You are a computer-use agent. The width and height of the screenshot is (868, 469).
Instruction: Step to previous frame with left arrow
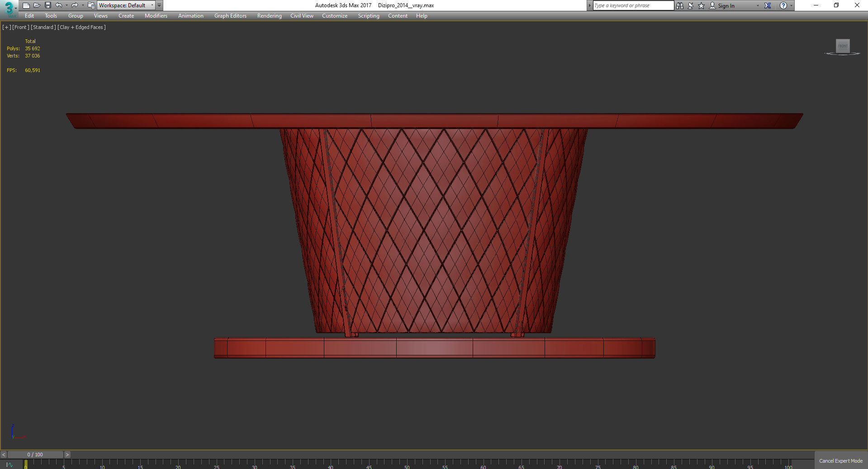tap(4, 455)
